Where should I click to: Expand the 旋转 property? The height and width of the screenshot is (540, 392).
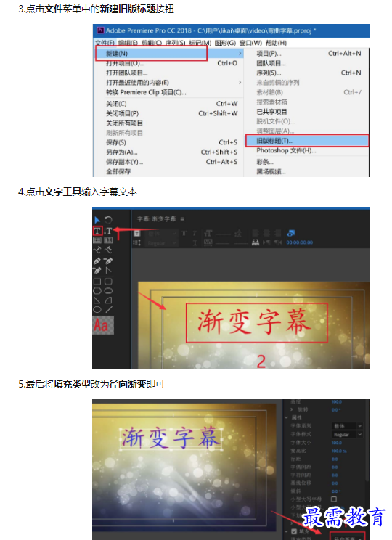(292, 409)
